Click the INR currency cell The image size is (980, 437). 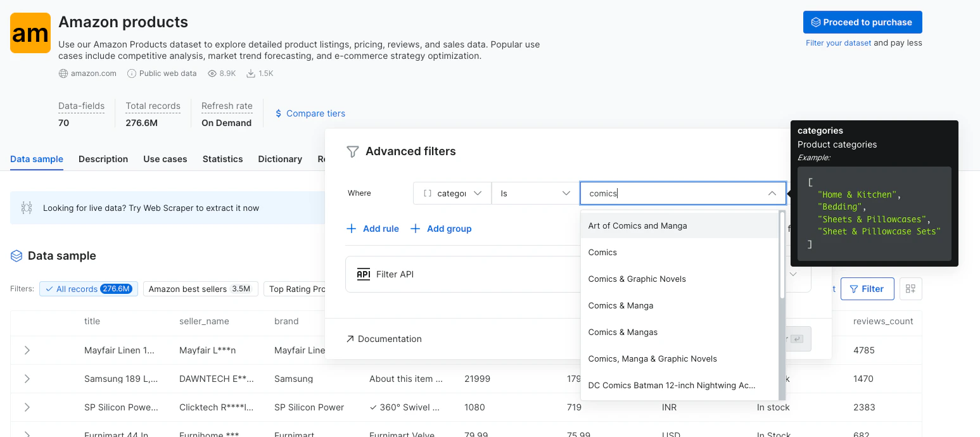[669, 407]
